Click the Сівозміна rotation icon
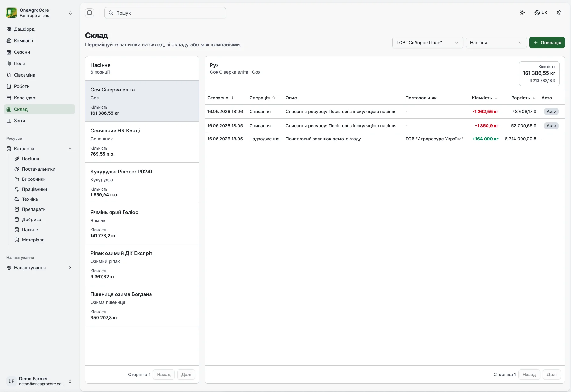The width and height of the screenshot is (571, 392). coord(9,75)
